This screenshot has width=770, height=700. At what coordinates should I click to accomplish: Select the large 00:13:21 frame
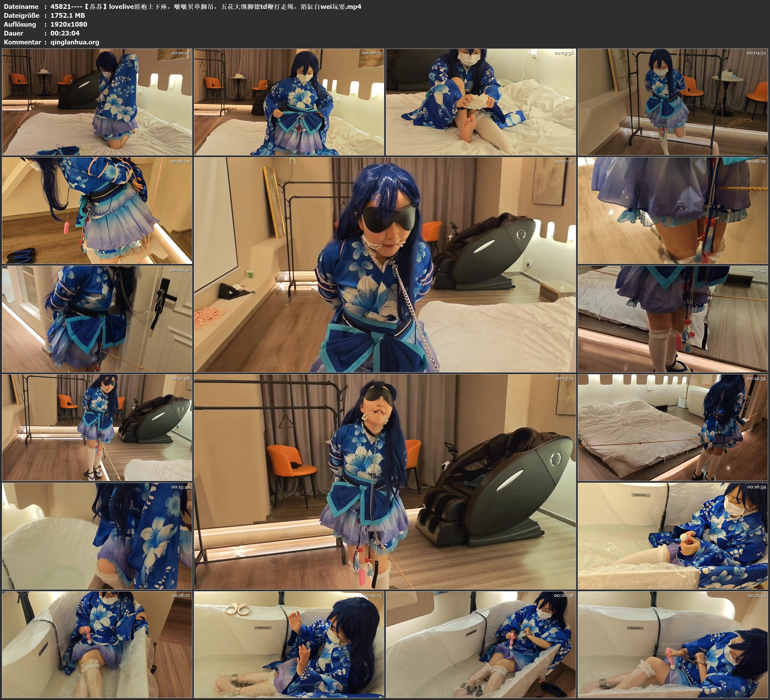pos(385,482)
